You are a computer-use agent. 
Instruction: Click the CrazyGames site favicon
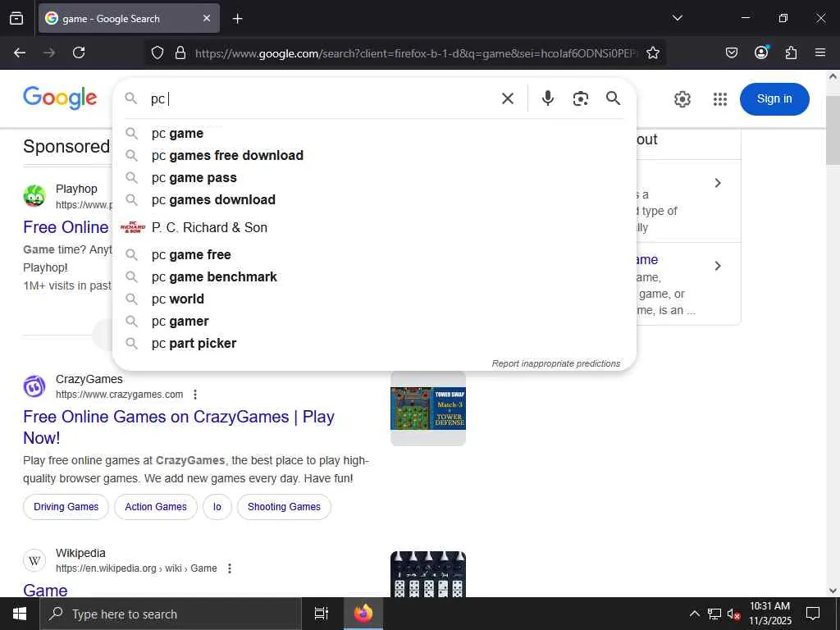(34, 386)
